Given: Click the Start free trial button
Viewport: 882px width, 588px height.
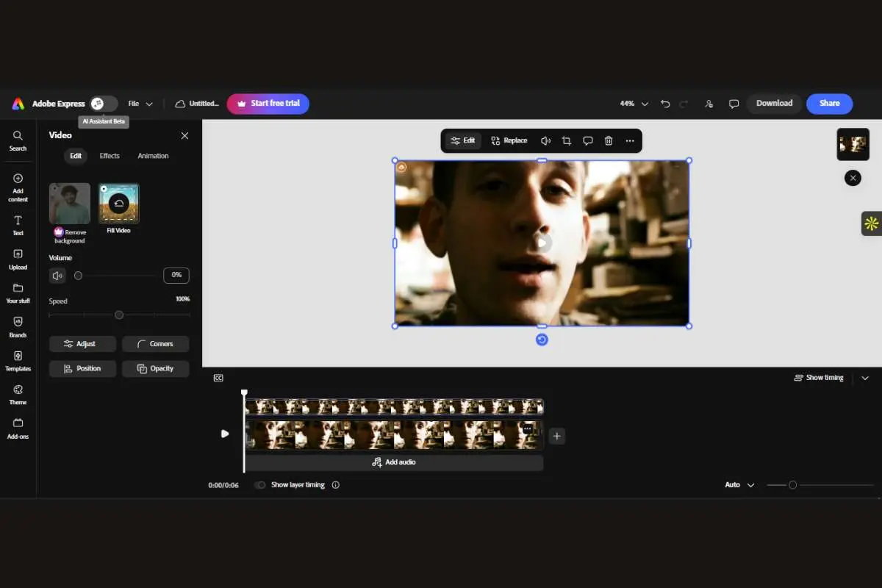Looking at the screenshot, I should pos(268,104).
